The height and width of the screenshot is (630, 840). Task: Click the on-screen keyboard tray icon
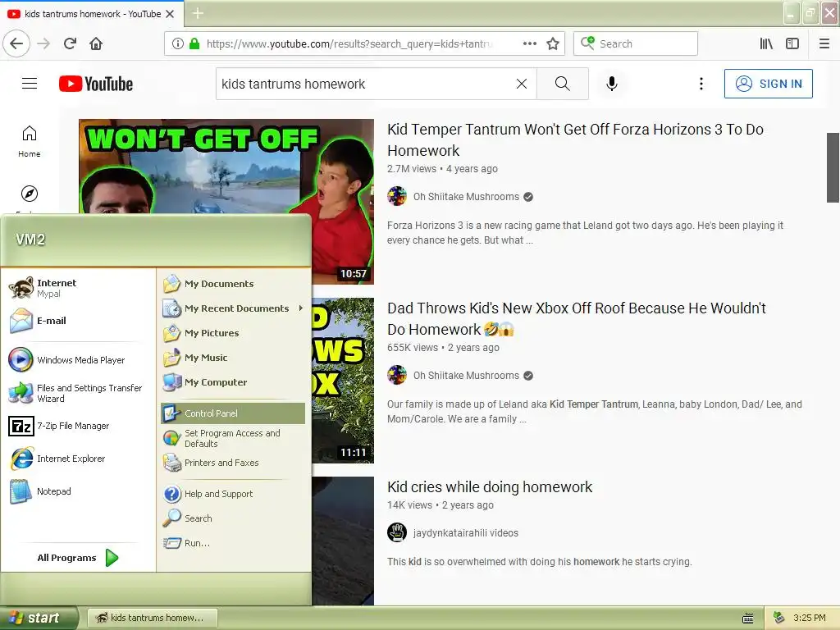point(748,619)
